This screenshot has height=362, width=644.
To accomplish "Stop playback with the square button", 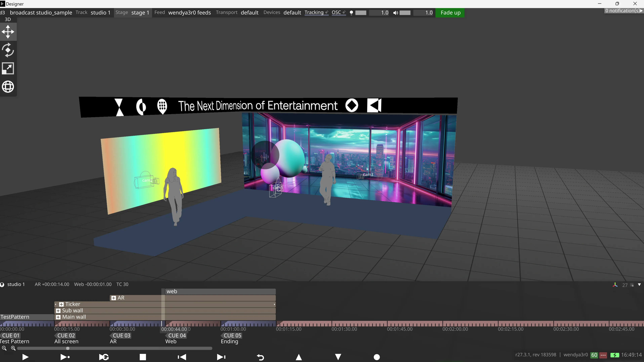I will click(143, 357).
